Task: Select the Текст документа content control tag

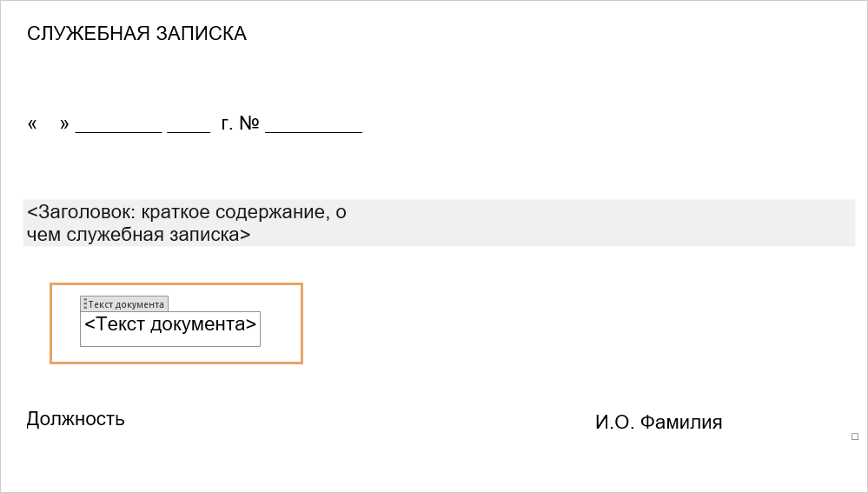Action: [124, 304]
